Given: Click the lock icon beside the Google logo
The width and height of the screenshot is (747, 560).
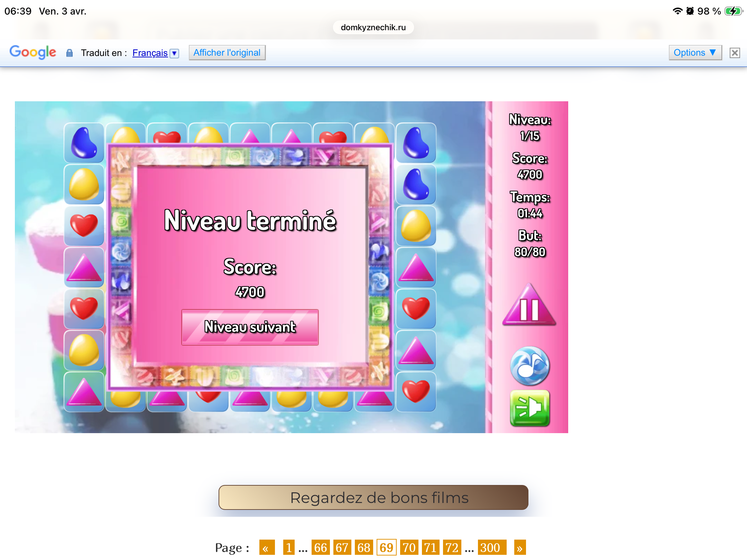Looking at the screenshot, I should coord(70,53).
